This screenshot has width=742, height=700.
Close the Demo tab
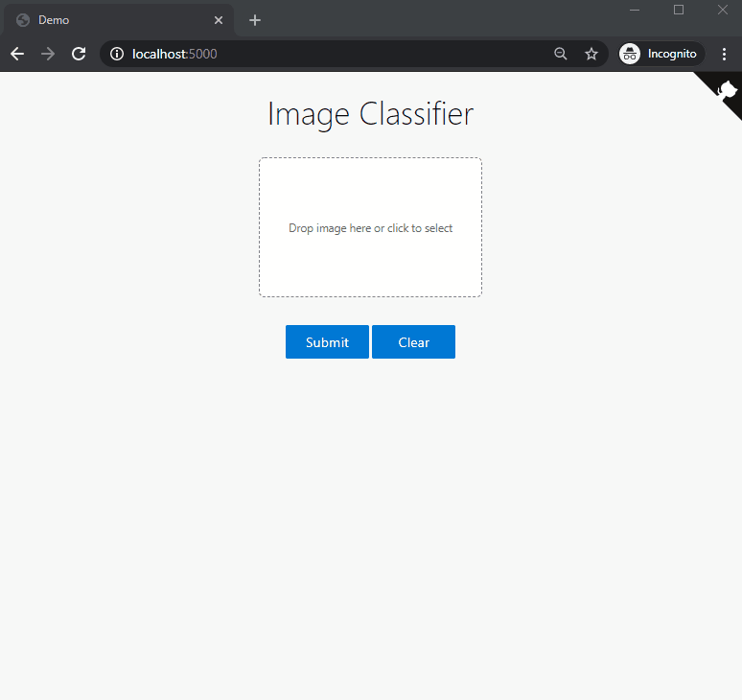point(219,20)
